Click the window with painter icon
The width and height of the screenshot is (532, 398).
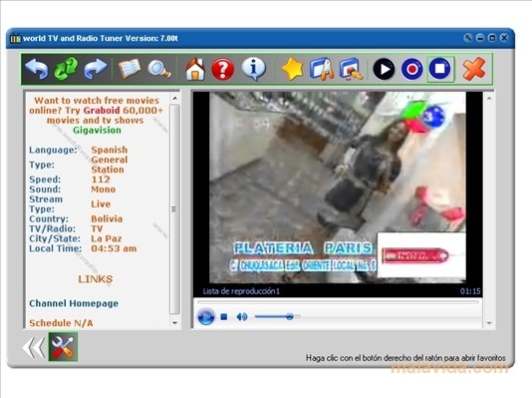click(x=351, y=69)
